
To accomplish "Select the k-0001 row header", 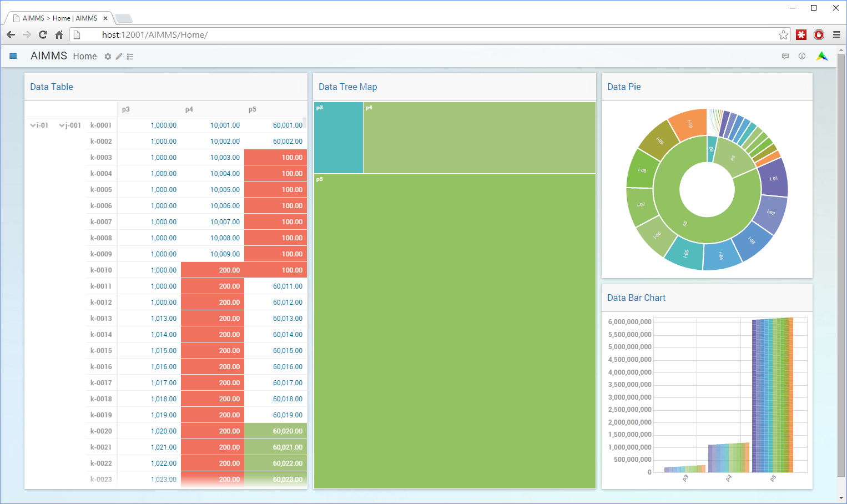I will pos(101,125).
